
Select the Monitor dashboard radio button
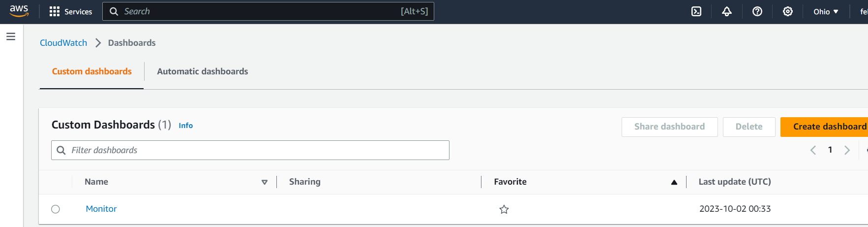coord(56,209)
